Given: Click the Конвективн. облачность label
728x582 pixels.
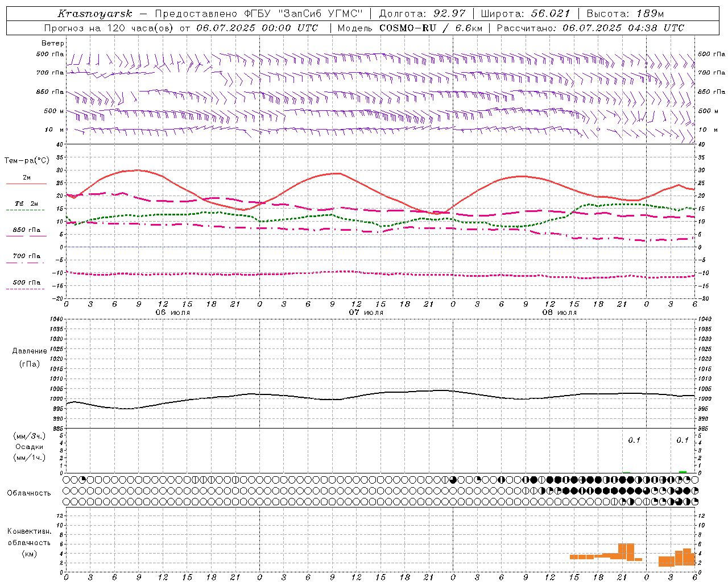Looking at the screenshot, I should coord(29,537).
